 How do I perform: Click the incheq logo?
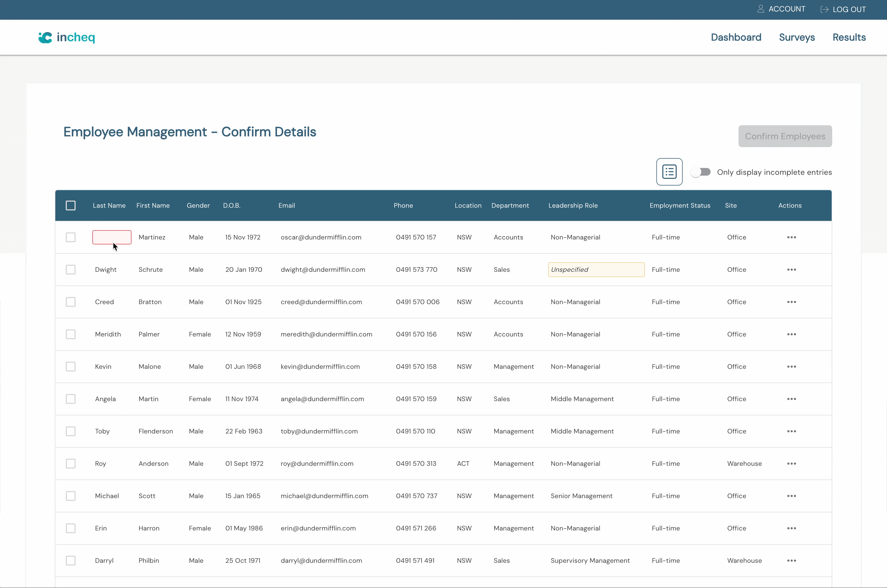[67, 37]
